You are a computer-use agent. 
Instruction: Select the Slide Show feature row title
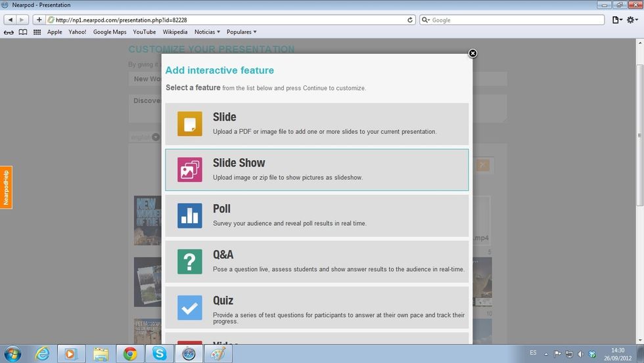(239, 163)
